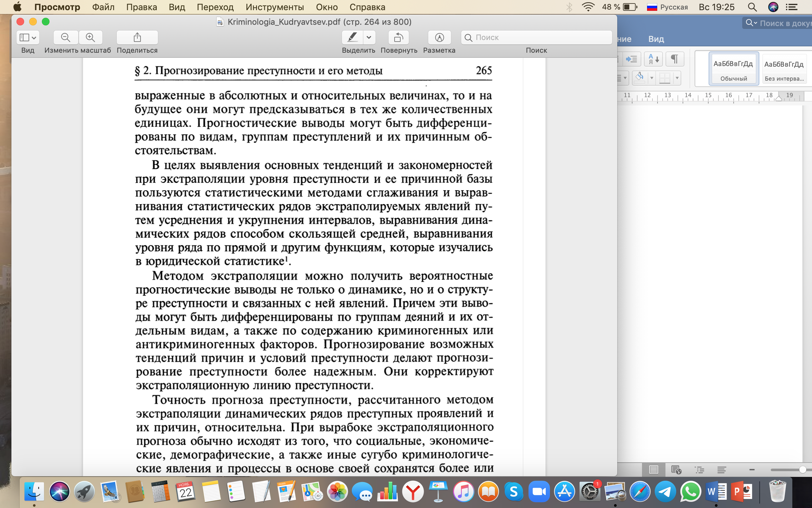
Task: Expand highlight color dropdown arrow
Action: (369, 37)
